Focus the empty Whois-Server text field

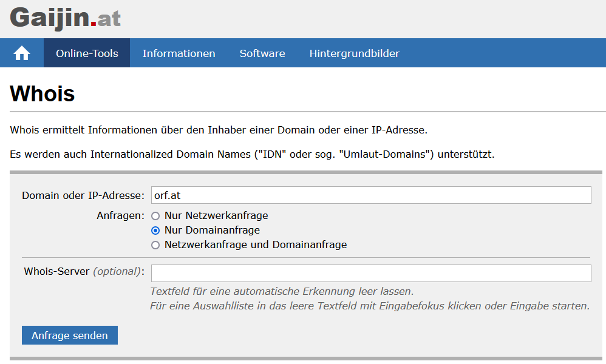[x=371, y=273]
